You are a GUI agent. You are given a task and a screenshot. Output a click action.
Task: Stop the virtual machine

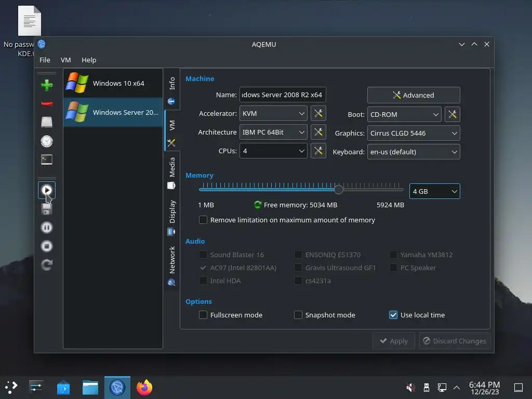pos(47,246)
